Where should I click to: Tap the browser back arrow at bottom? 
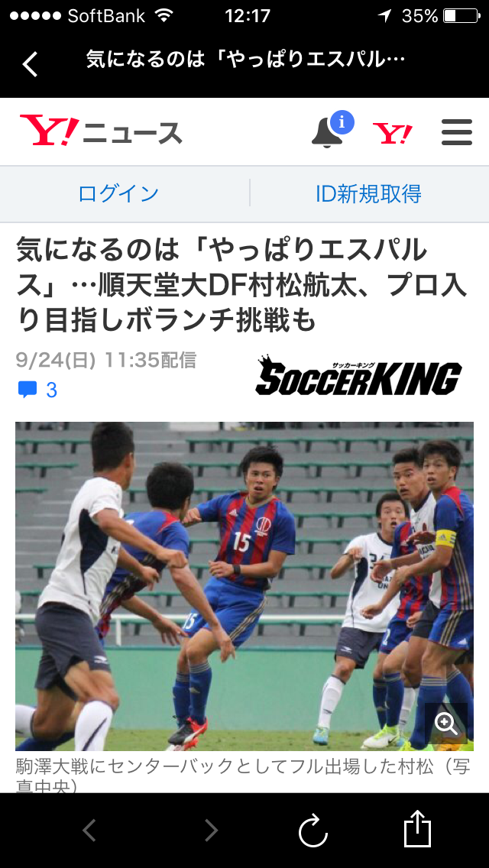(89, 831)
